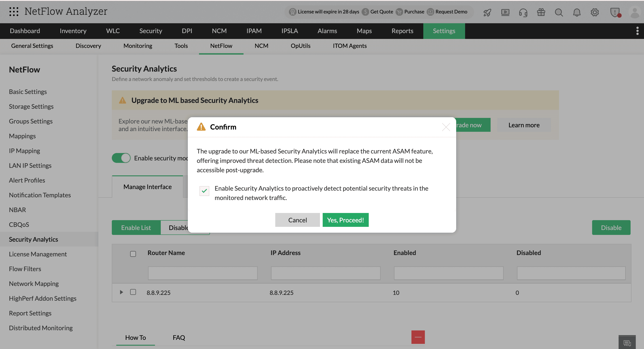Click the Router Name filter field

click(x=203, y=273)
